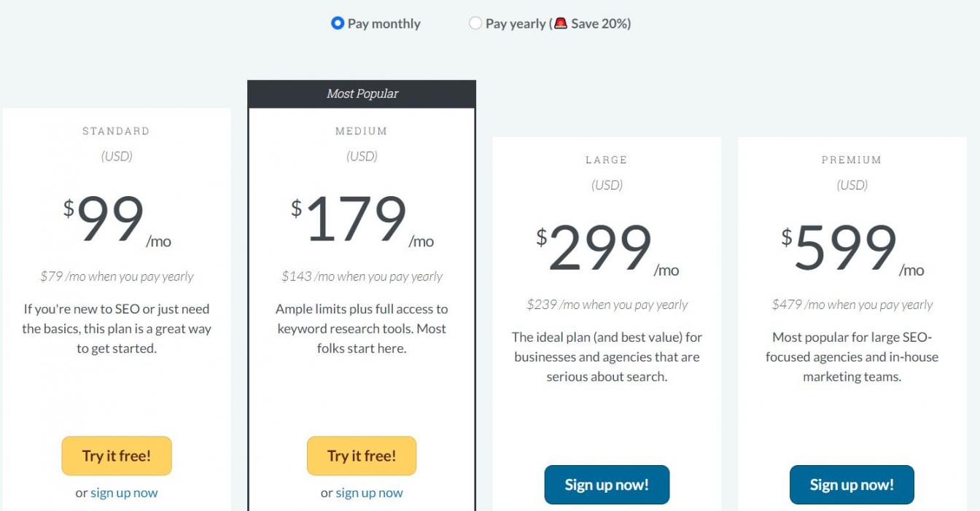
Task: Click the STANDARD plan heading
Action: [x=116, y=131]
